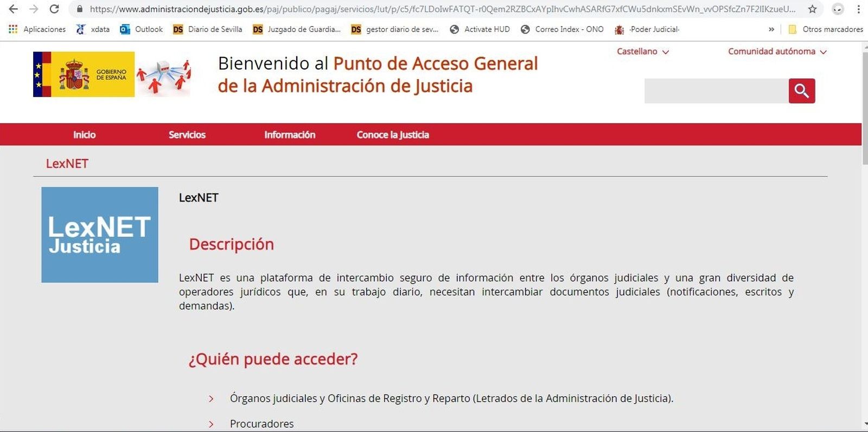Open the gestor diario de sev bookmark
Viewport: 868px width, 432px height.
pyautogui.click(x=395, y=29)
